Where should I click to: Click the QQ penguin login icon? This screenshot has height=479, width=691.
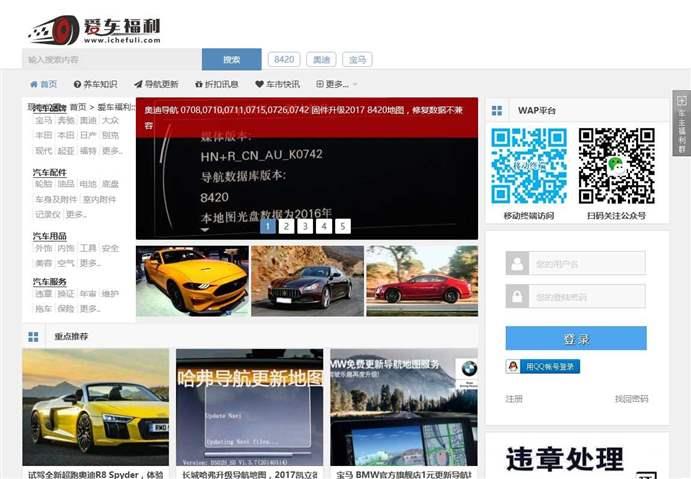tap(513, 367)
